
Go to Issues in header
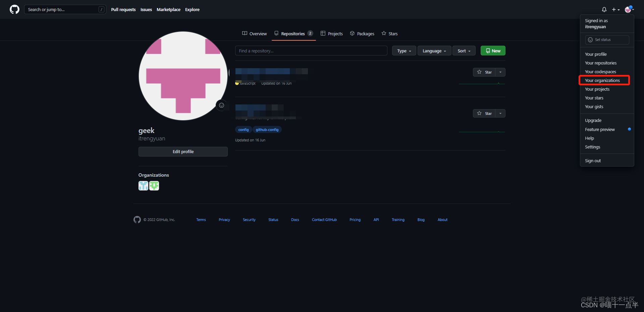(146, 9)
